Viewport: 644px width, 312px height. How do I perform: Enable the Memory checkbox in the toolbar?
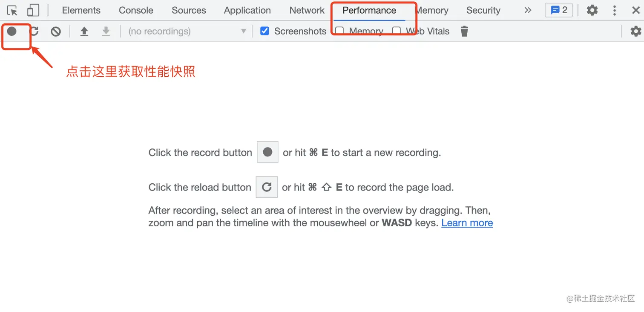click(339, 31)
